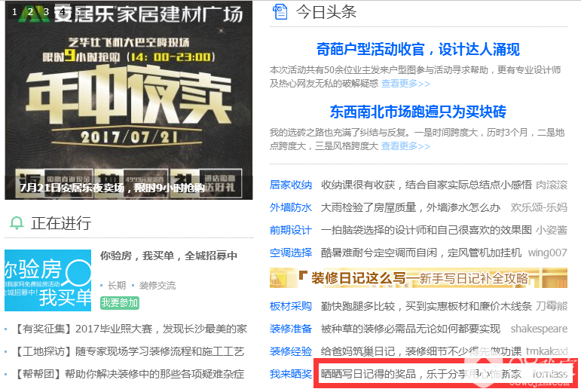Select carousel slide number 1
Screen dimensions: 581x392
(14, 12)
